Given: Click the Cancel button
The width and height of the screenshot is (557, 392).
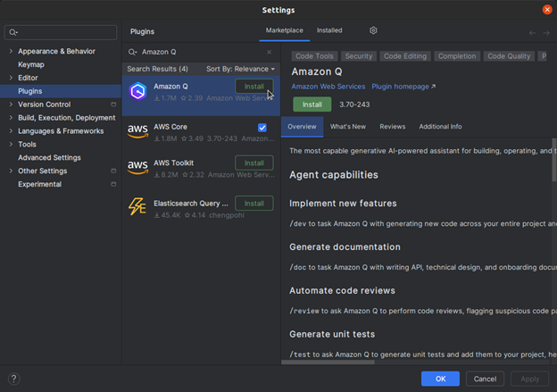Looking at the screenshot, I should coord(485,379).
